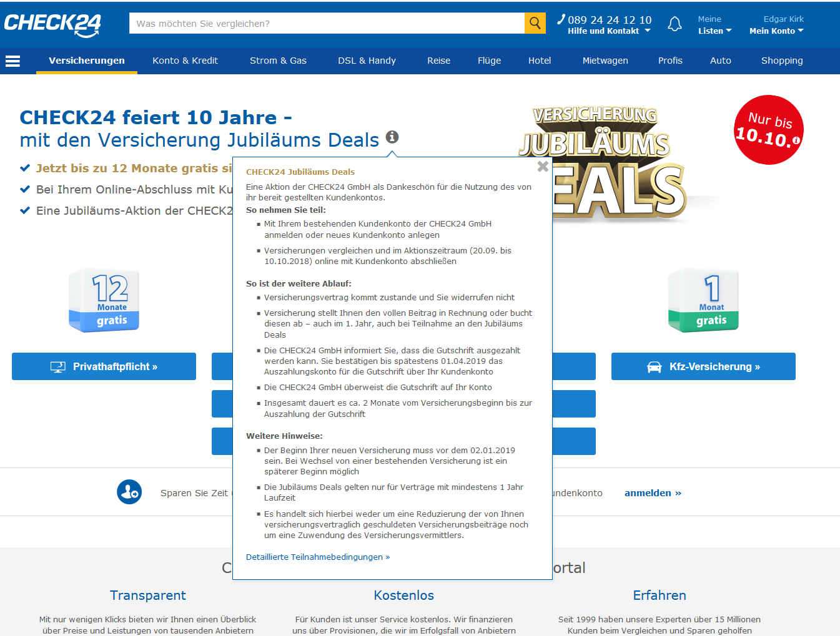Open the Auto tab

(x=720, y=61)
